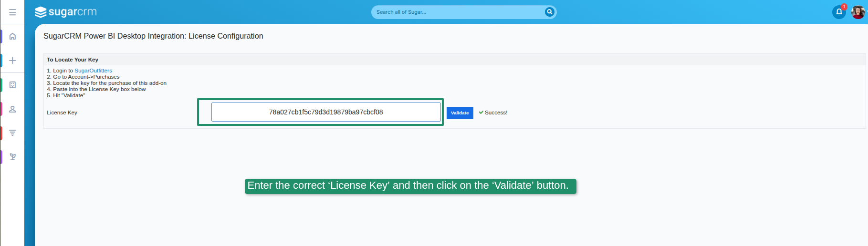Image resolution: width=868 pixels, height=246 pixels.
Task: Open Contacts module person icon
Action: point(13,109)
